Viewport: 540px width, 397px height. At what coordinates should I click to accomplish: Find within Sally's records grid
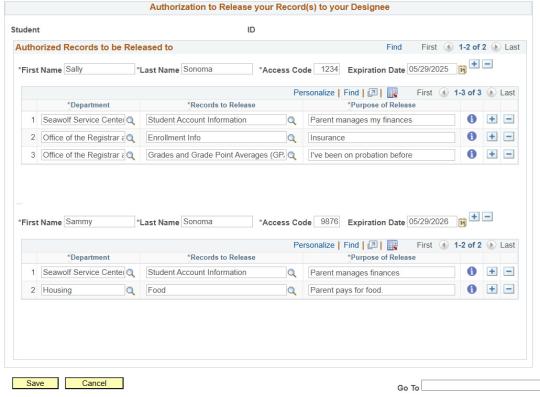tap(351, 93)
